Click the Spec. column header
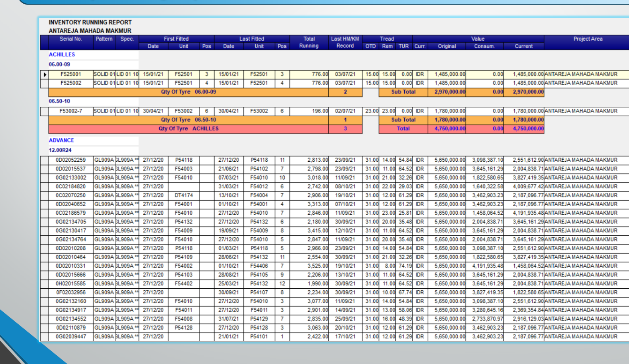Screen dimensions: 629x364 tap(127, 39)
